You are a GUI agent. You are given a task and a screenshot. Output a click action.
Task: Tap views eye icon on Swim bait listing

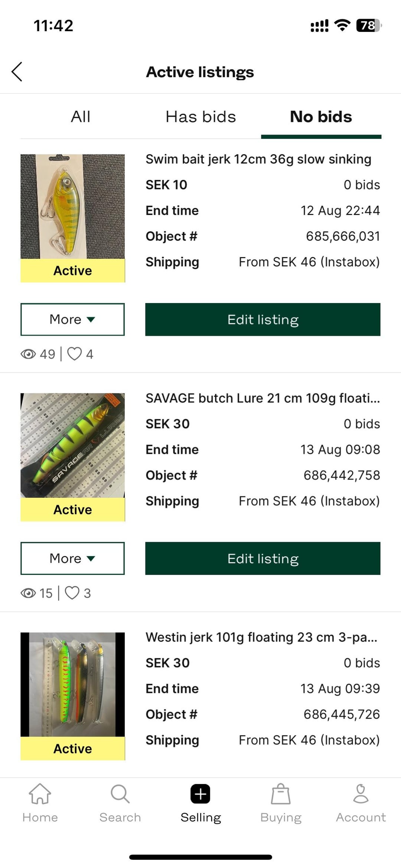click(28, 354)
